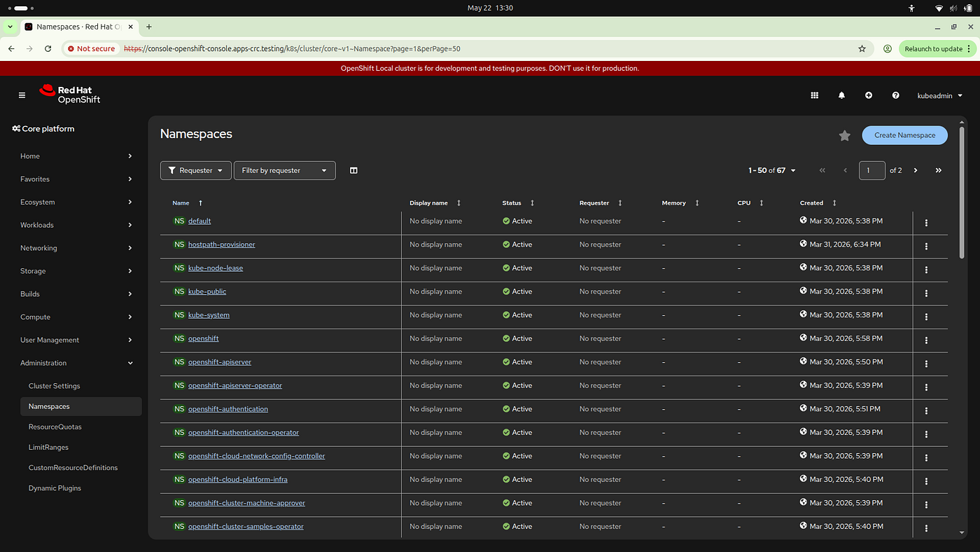Open the browser profile icon
Viewport: 980px width, 552px height.
point(887,49)
